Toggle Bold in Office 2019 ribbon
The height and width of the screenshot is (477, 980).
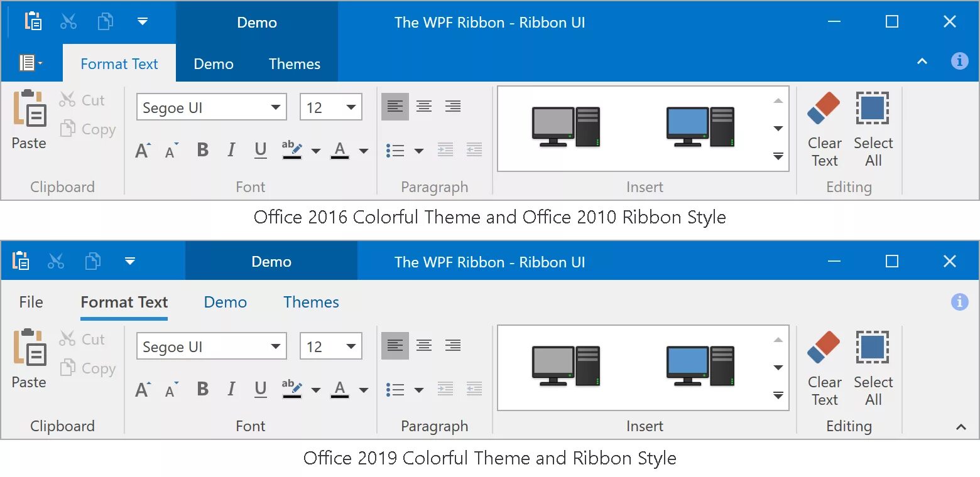[x=202, y=389]
